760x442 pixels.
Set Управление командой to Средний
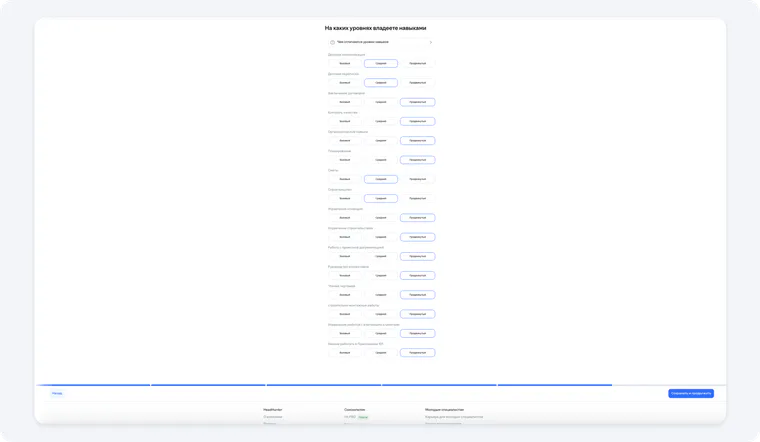point(381,218)
